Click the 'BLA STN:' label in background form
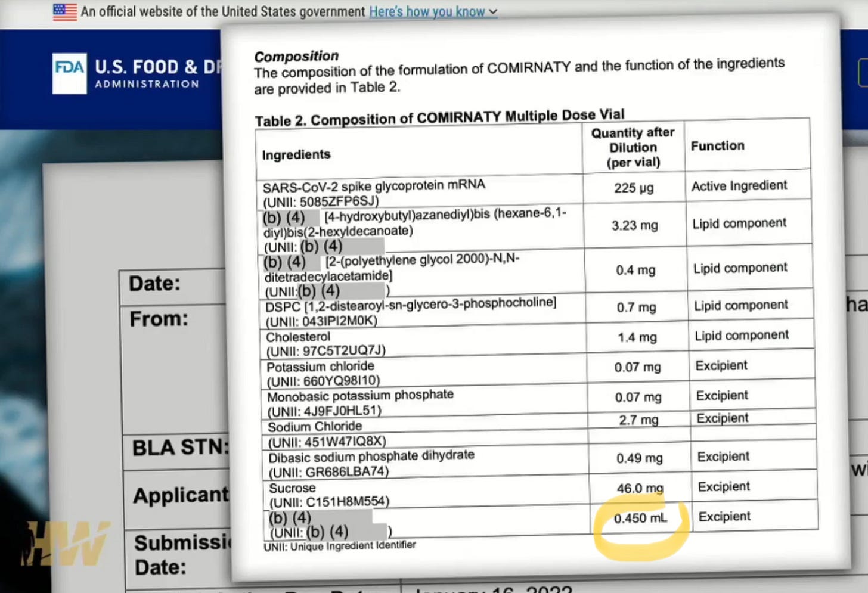The height and width of the screenshot is (593, 868). pyautogui.click(x=181, y=447)
